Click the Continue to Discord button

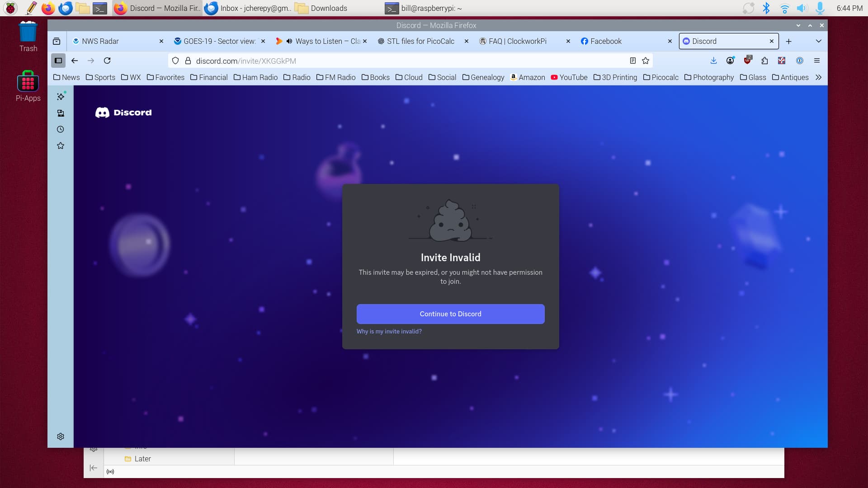coord(450,314)
